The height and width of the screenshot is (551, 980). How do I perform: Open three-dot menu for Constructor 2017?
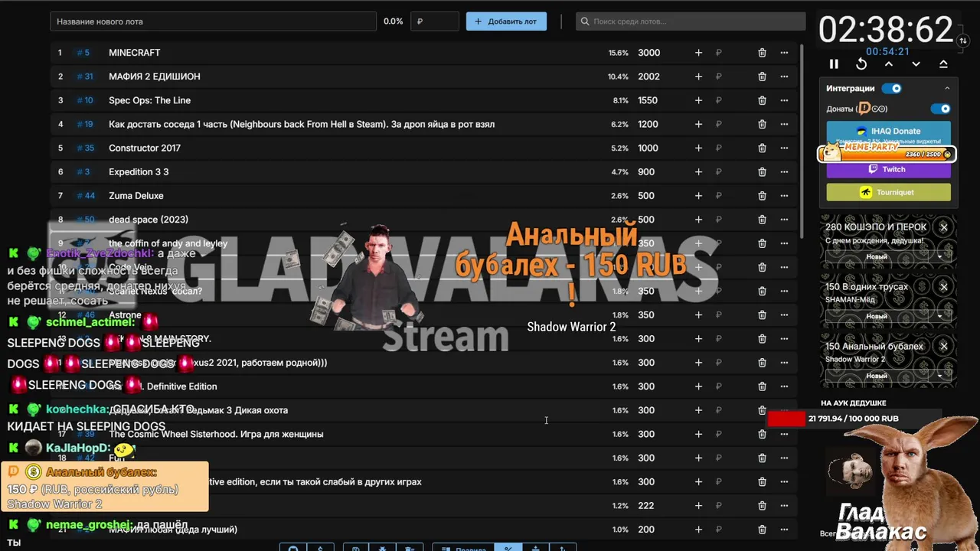(x=784, y=148)
